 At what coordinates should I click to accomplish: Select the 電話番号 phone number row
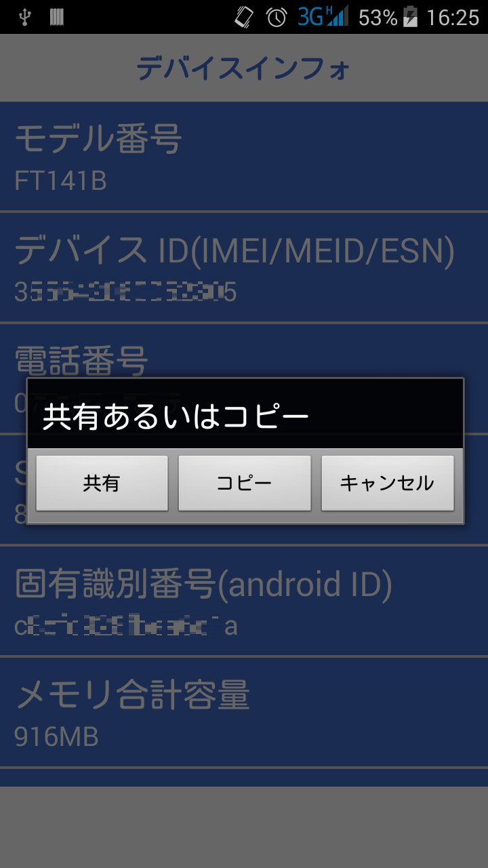244,351
